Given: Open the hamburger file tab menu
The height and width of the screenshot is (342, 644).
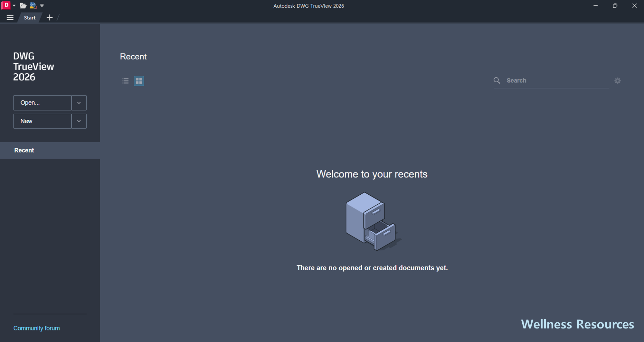Looking at the screenshot, I should (x=10, y=18).
